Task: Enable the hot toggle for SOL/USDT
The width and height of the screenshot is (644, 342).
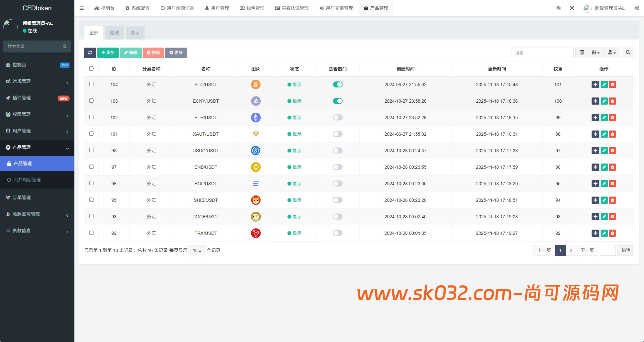Action: [x=337, y=184]
